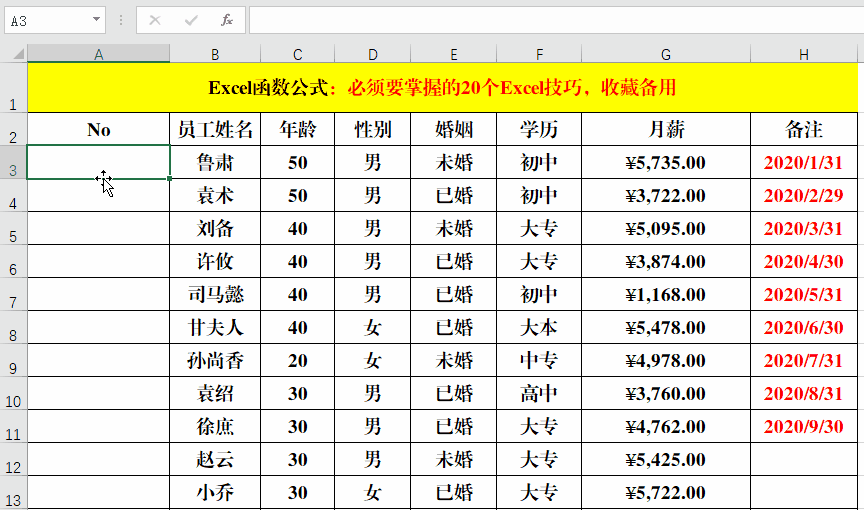Click the 'No' header cell
This screenshot has height=510, width=864.
click(x=99, y=129)
